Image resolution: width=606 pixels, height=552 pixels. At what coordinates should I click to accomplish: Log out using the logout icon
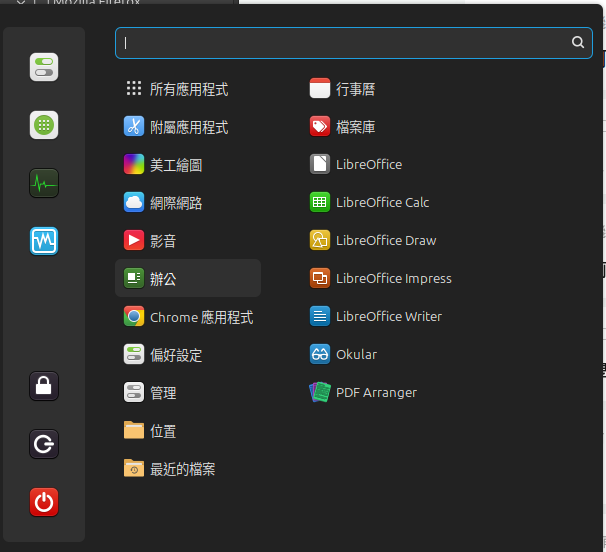click(x=44, y=444)
